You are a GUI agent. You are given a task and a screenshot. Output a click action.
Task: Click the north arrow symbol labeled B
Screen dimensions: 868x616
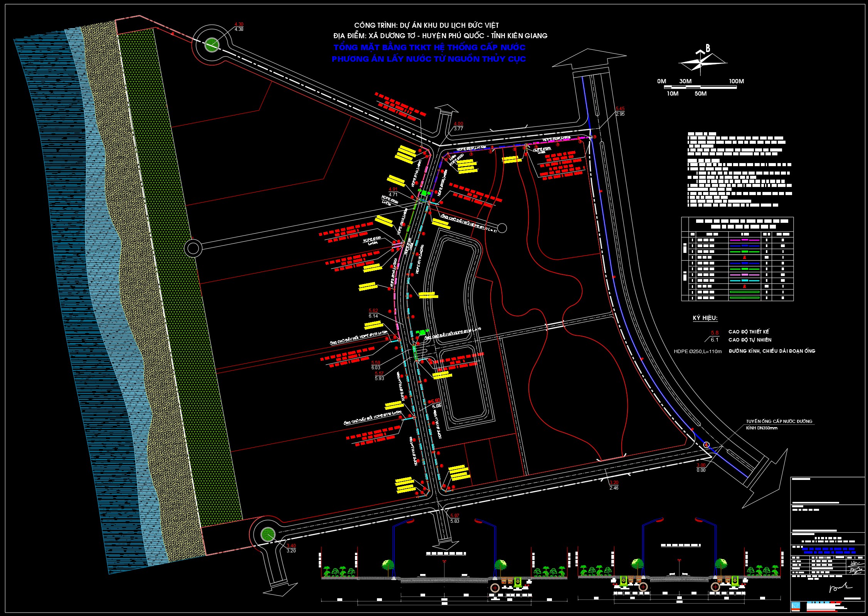point(702,60)
